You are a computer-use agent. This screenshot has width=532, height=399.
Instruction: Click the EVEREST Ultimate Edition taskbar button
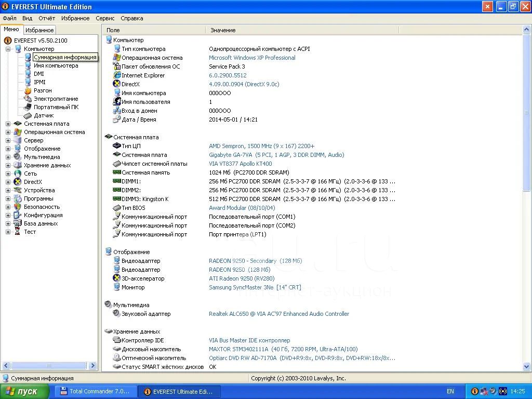click(180, 391)
